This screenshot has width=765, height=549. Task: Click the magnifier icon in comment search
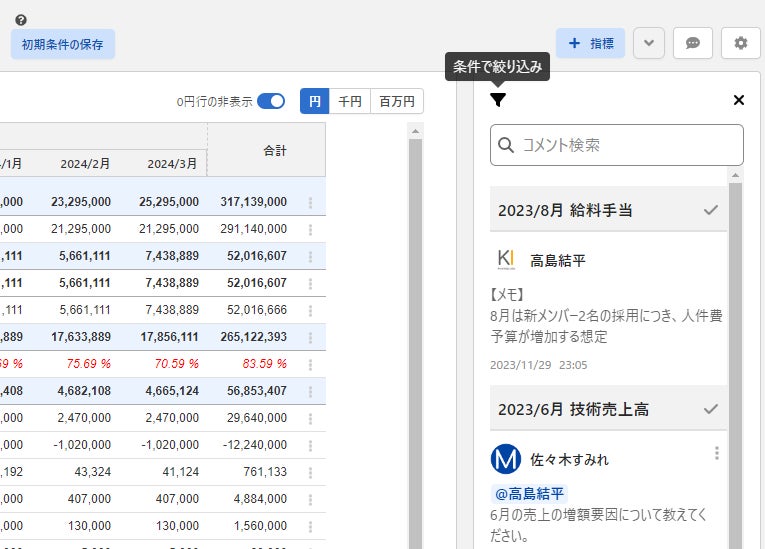pos(505,145)
